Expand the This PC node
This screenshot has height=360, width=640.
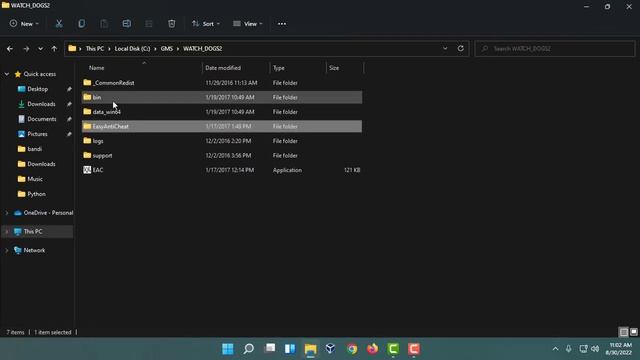click(x=7, y=231)
